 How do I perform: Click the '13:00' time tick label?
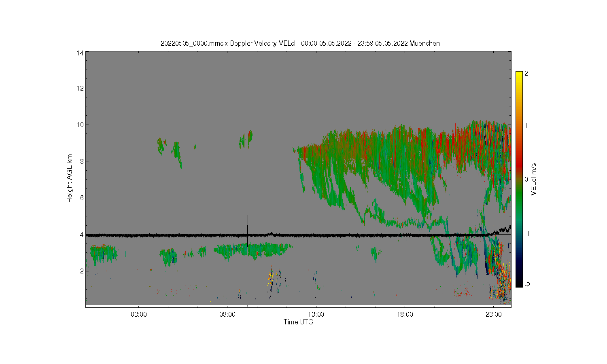(316, 314)
